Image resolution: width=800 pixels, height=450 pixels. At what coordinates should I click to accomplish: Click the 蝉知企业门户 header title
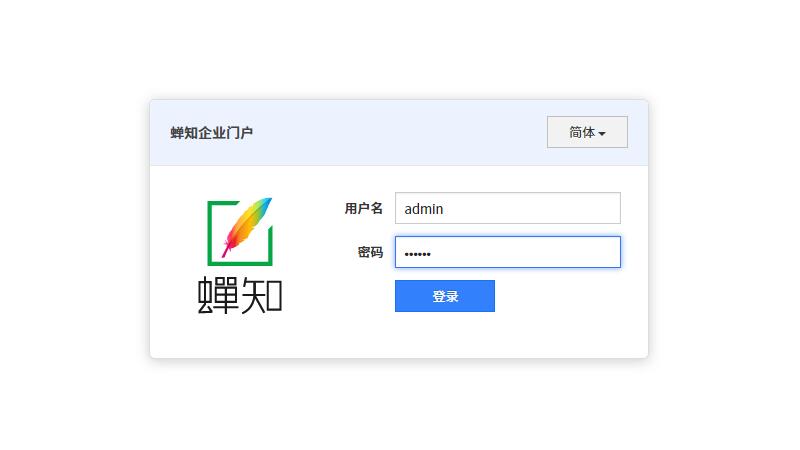tap(212, 132)
